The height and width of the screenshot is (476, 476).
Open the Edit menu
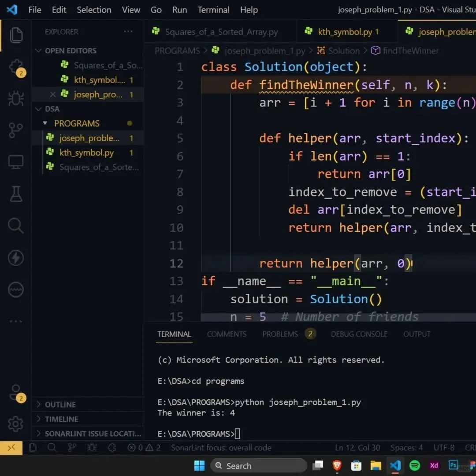[59, 10]
